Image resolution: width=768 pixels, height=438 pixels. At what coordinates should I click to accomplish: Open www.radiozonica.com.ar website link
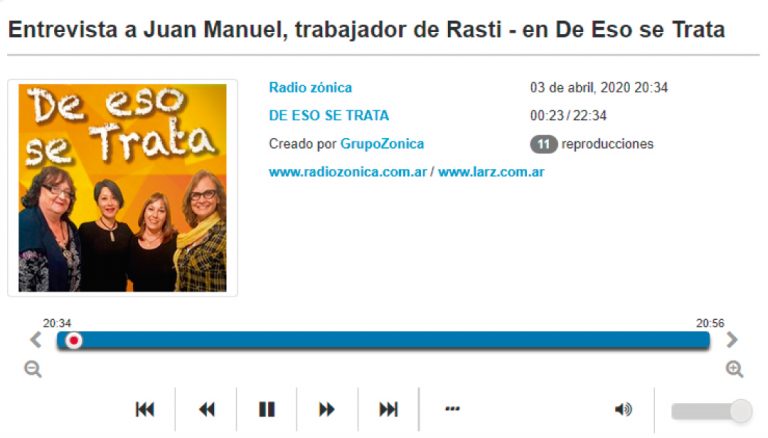348,172
